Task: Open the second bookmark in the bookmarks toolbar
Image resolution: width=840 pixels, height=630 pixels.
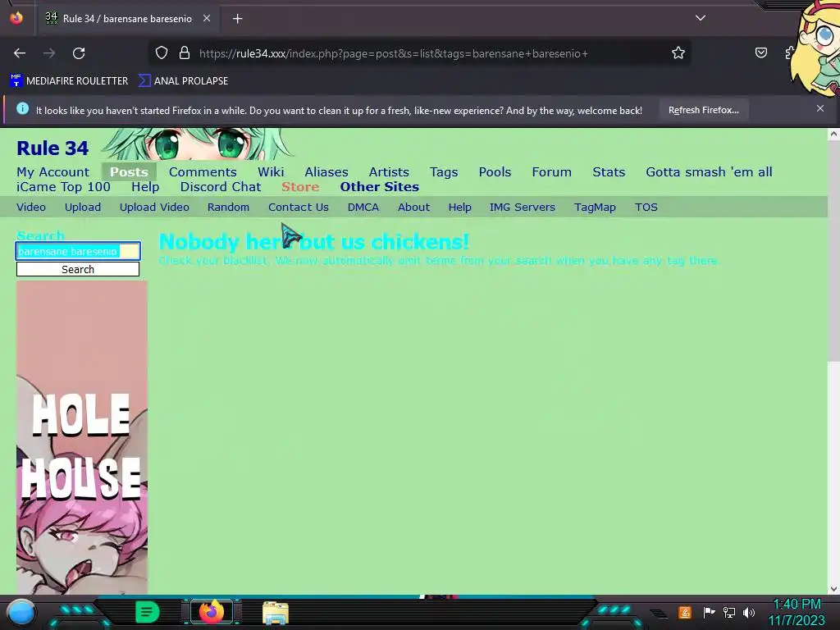Action: [183, 81]
